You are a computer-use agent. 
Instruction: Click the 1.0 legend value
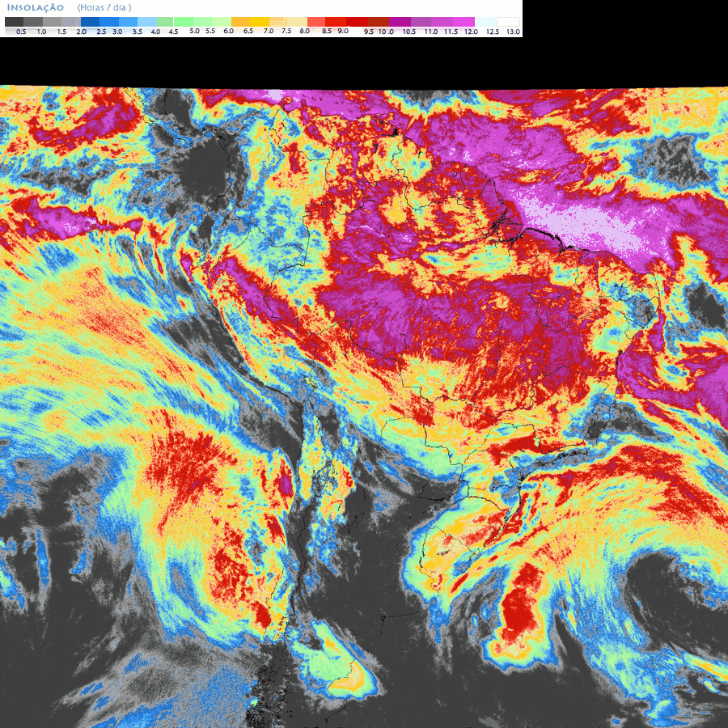tap(41, 32)
